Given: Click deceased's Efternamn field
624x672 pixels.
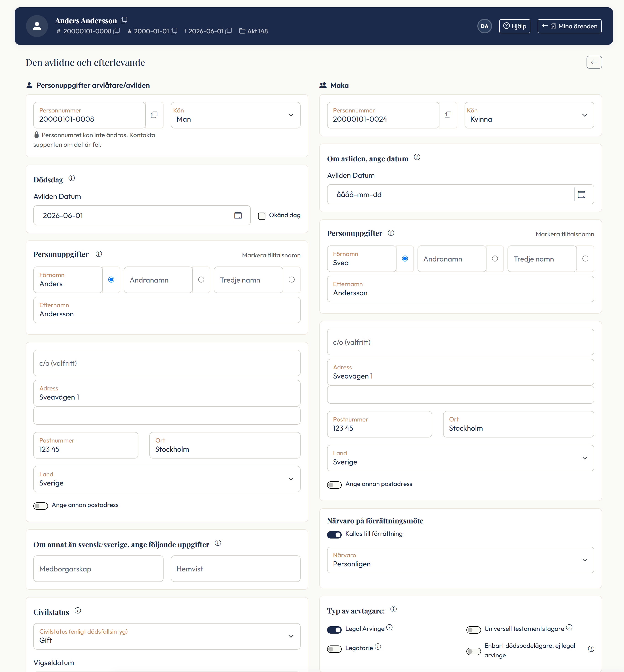Looking at the screenshot, I should tap(167, 310).
